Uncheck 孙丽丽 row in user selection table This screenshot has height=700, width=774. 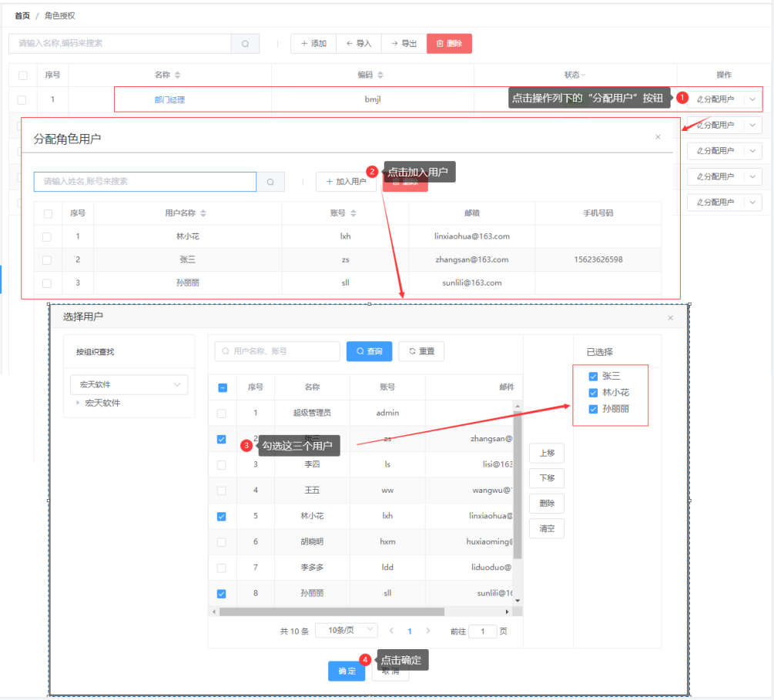222,594
